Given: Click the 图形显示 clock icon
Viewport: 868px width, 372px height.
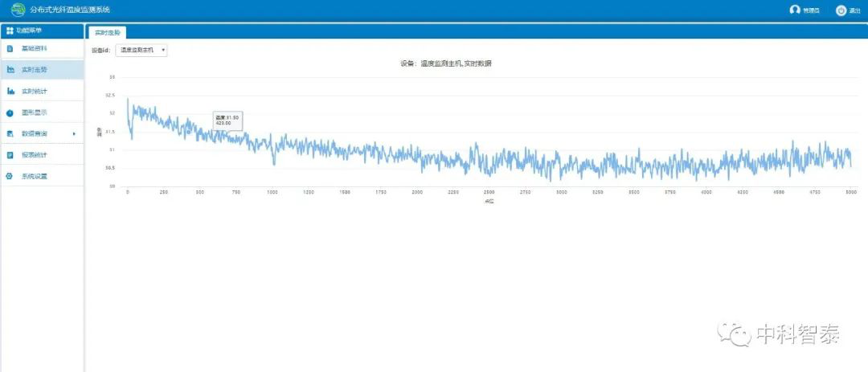Looking at the screenshot, I should coord(10,112).
